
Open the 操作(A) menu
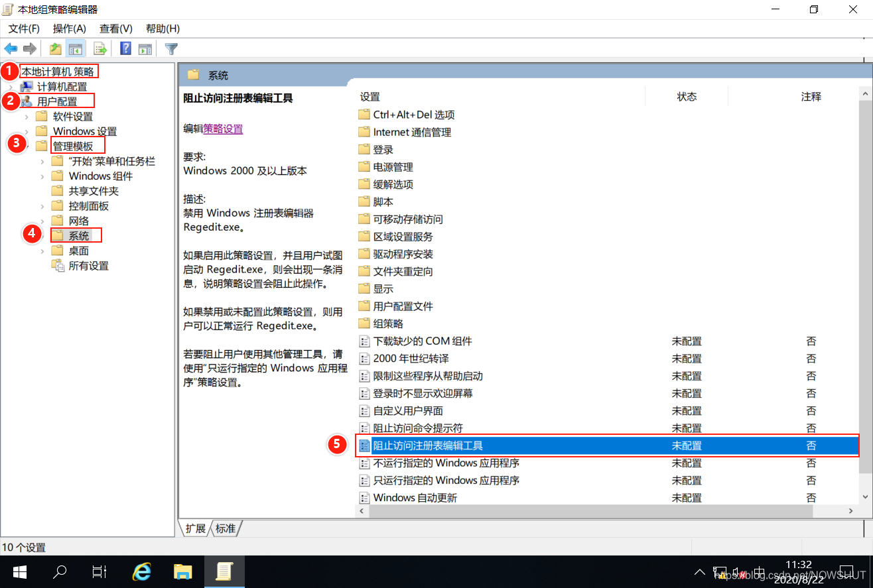click(x=70, y=29)
